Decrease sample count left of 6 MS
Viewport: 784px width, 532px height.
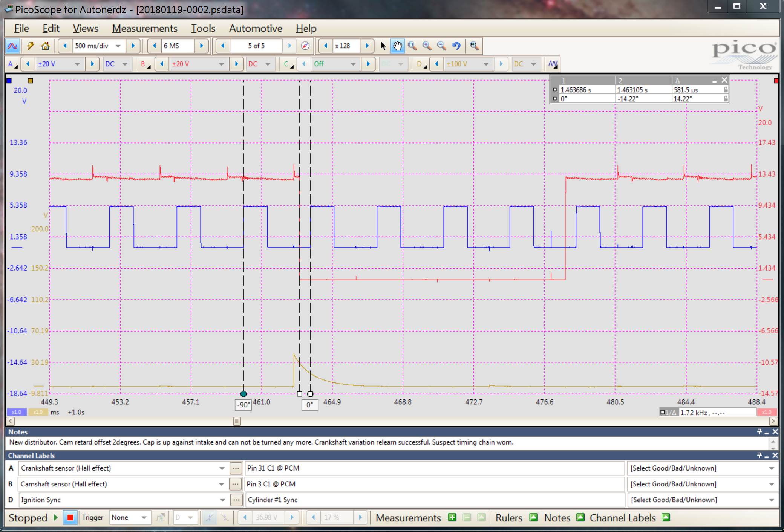coord(154,46)
